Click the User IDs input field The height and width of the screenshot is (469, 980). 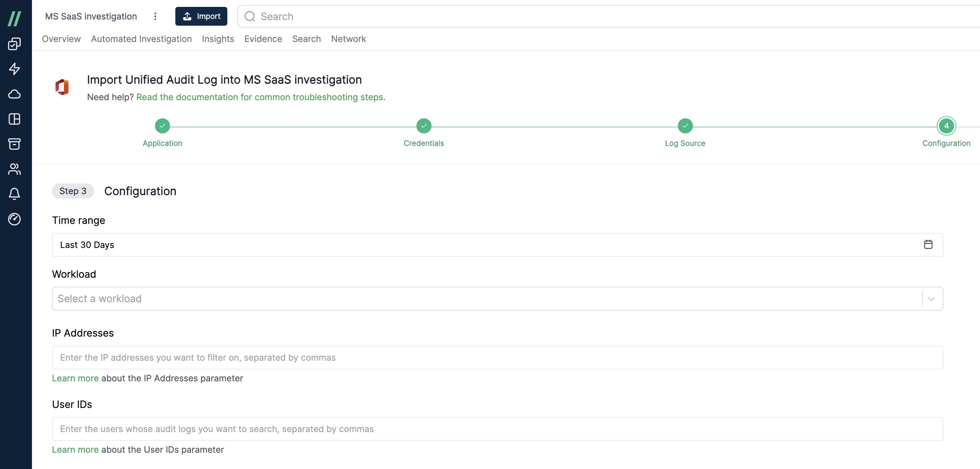498,429
